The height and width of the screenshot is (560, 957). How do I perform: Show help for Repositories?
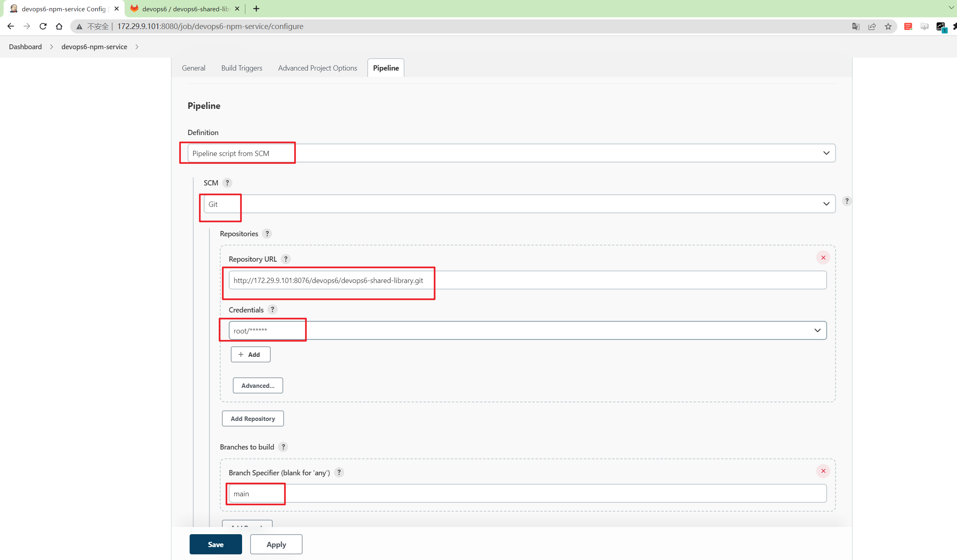(x=267, y=233)
